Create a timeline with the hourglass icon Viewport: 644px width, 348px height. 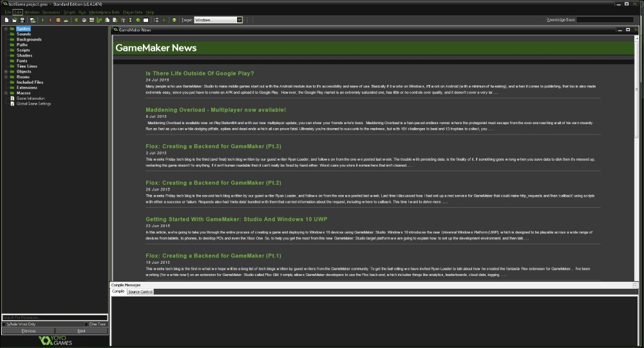pos(130,20)
